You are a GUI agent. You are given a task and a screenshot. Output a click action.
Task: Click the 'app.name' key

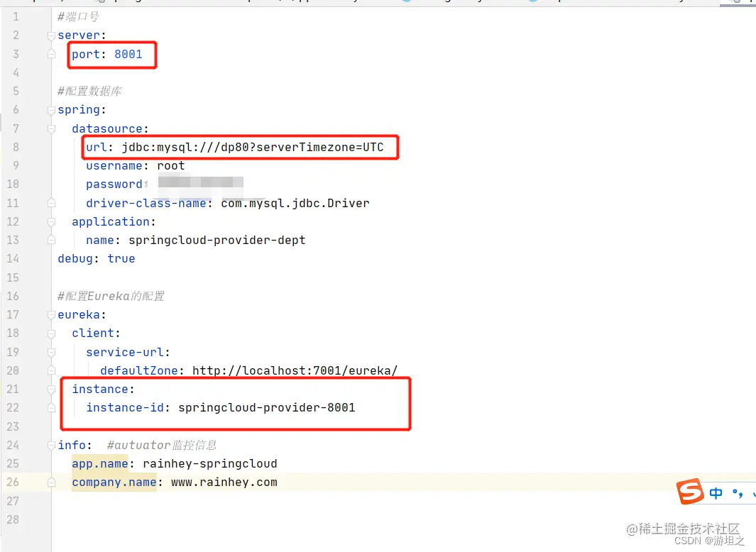point(100,464)
